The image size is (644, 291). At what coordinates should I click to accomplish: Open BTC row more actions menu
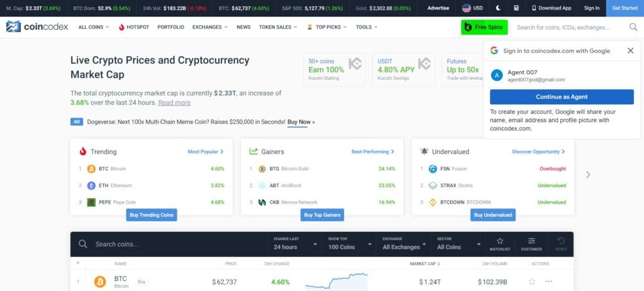(x=548, y=282)
